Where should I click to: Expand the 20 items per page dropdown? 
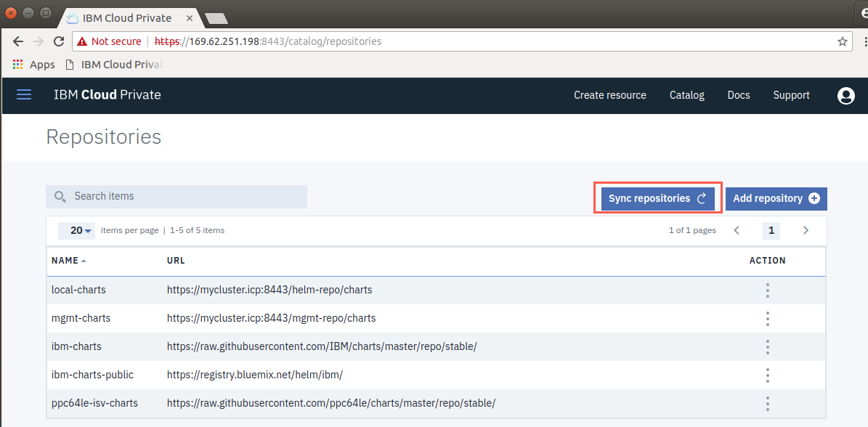point(76,231)
